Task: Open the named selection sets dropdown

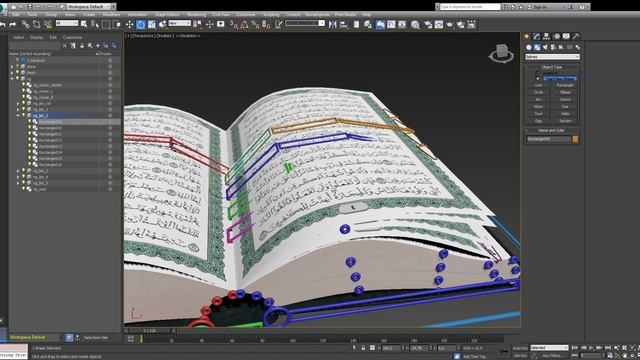Action: pyautogui.click(x=305, y=24)
